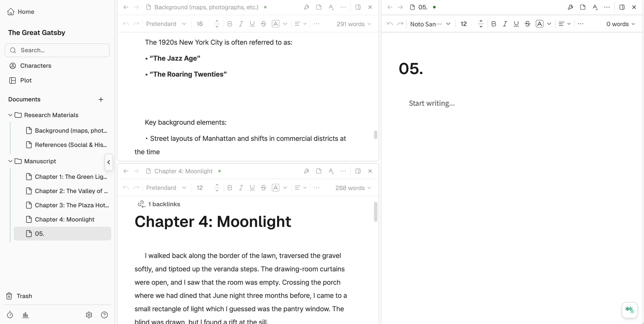Click spellcheck A icon in Chapter 4 pane header
644x324 pixels.
(x=331, y=171)
